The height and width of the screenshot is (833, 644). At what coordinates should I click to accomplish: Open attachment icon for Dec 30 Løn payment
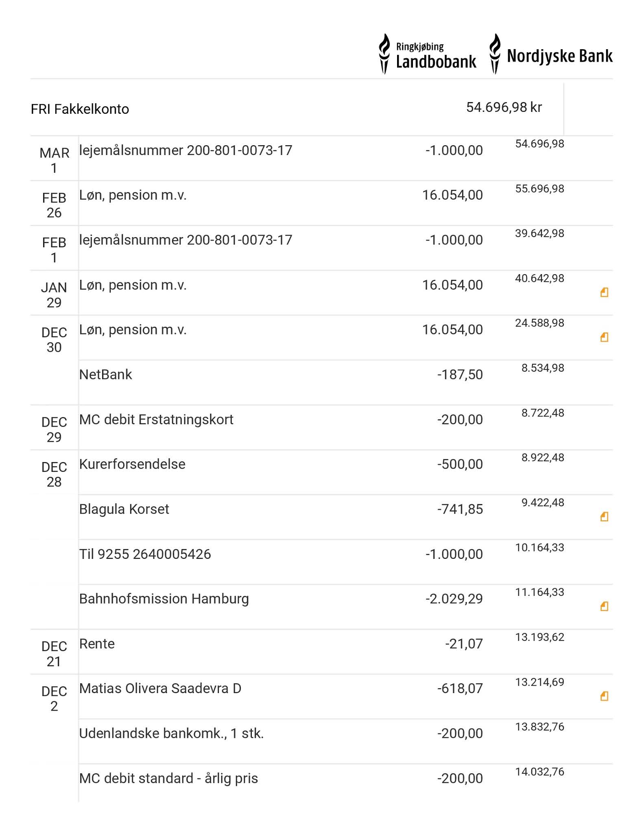[604, 337]
